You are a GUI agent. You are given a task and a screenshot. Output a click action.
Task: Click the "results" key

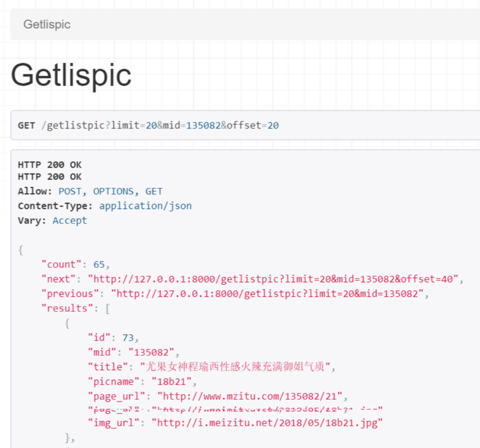(x=67, y=308)
